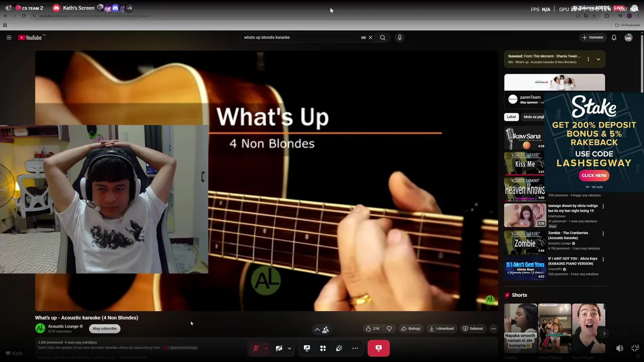The image size is (644, 362).
Task: Open the Kiss Me karaoke thumbnail
Action: 525,163
